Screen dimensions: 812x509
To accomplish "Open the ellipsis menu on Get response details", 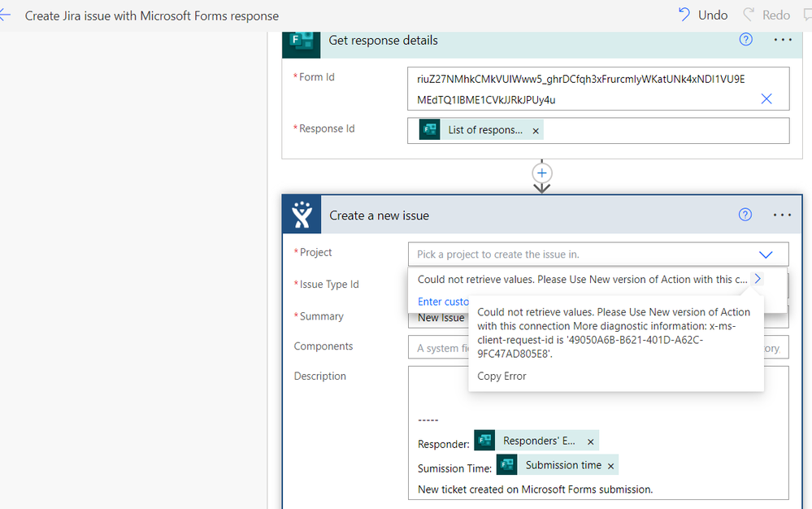I will pos(782,39).
